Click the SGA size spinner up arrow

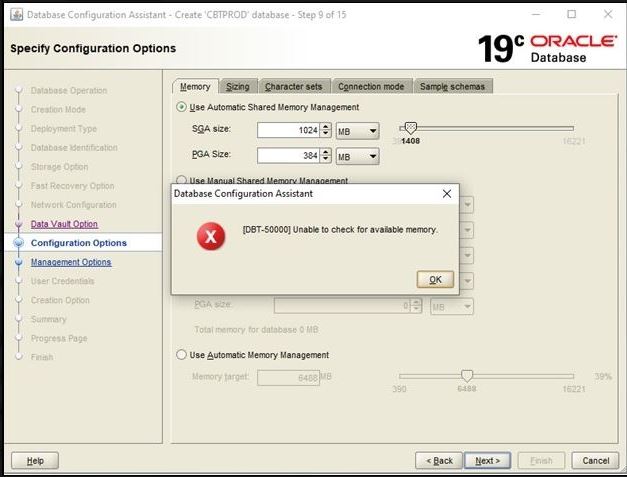[326, 126]
